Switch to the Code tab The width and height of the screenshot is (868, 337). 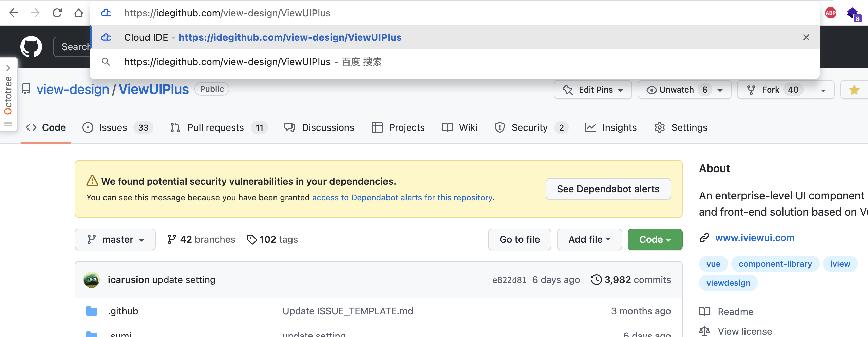[46, 127]
